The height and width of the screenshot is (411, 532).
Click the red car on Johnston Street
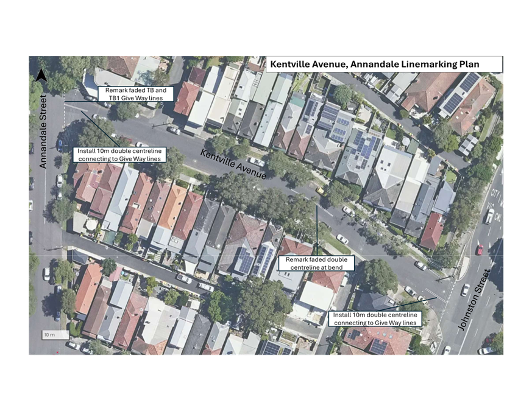click(x=480, y=249)
